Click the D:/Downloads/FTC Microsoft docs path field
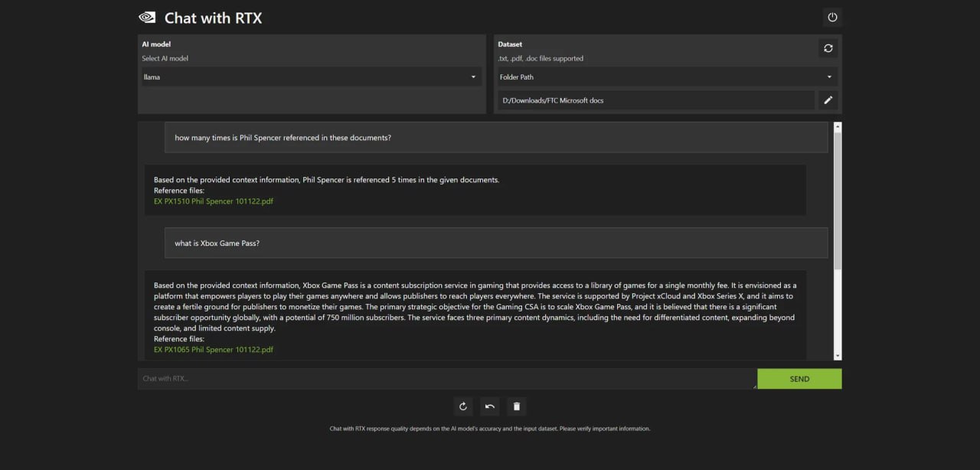This screenshot has height=470, width=980. [655, 100]
